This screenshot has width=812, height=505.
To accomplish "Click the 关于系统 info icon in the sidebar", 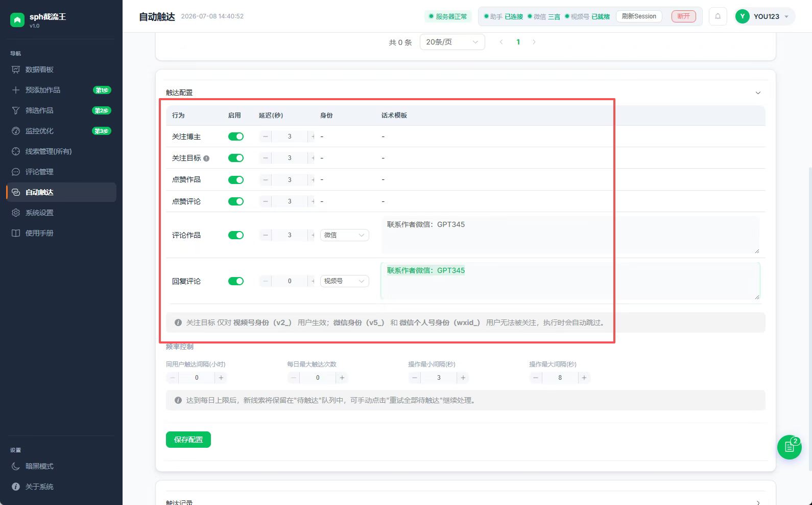I will point(16,487).
